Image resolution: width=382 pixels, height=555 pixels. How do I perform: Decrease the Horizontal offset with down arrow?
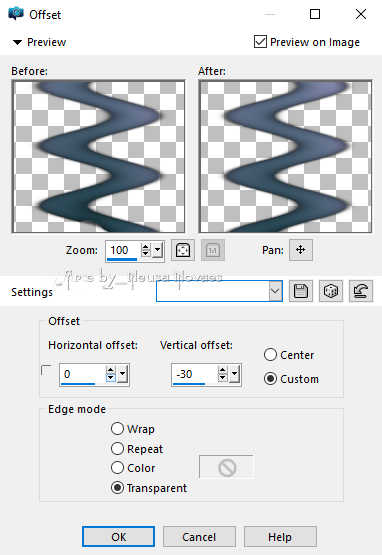pos(110,378)
